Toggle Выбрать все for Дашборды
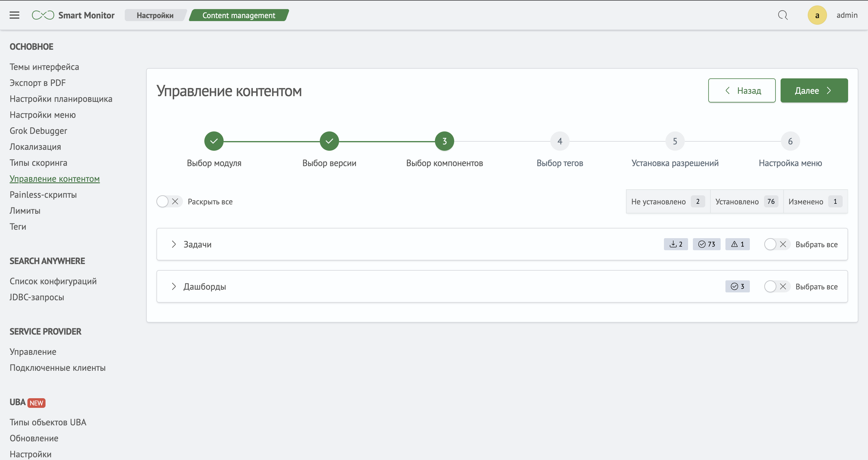Image resolution: width=868 pixels, height=460 pixels. click(777, 286)
